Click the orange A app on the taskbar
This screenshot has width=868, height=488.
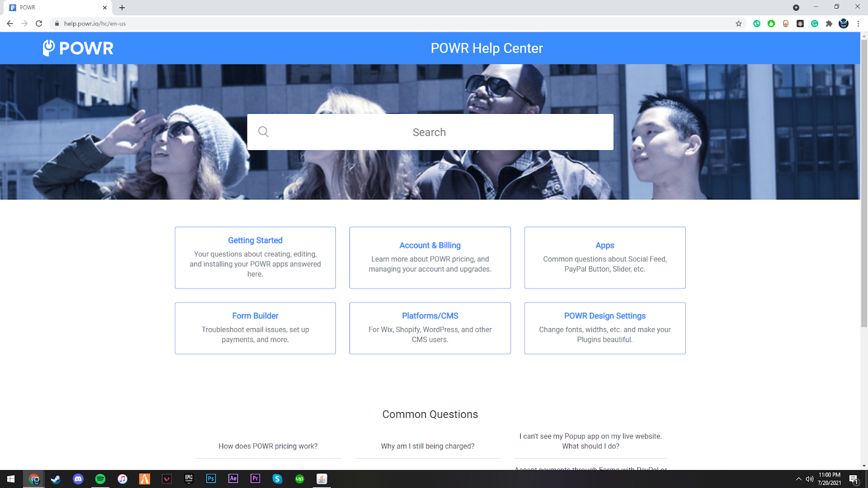coord(144,479)
